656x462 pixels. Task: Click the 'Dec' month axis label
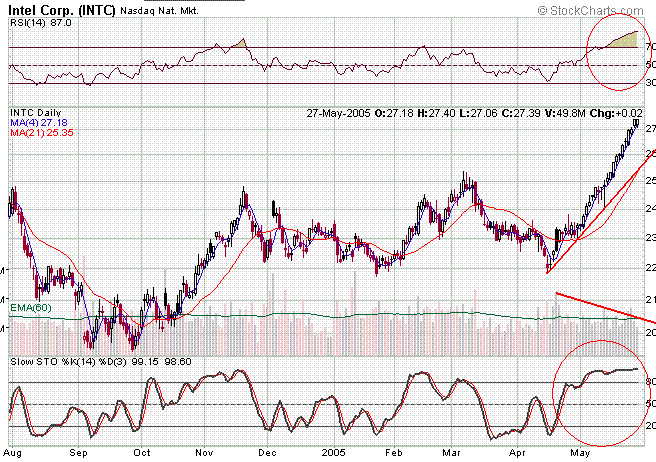(267, 453)
